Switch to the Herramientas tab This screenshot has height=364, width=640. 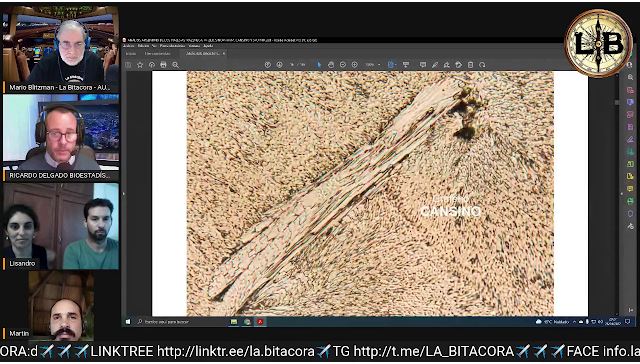[x=158, y=53]
